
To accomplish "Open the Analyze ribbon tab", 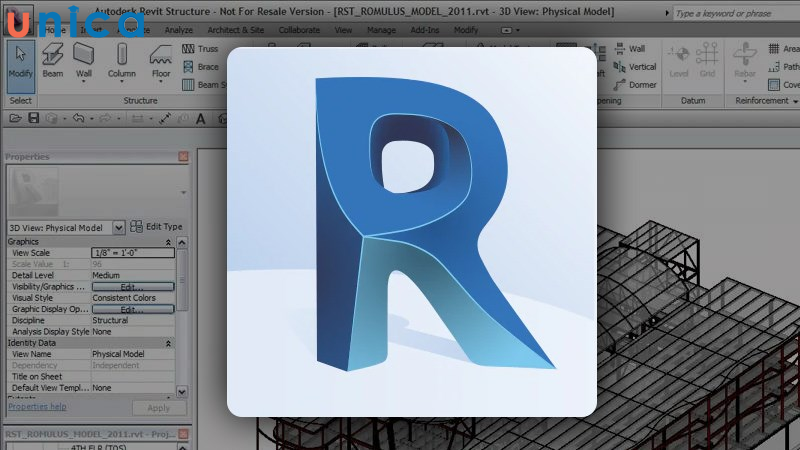I will (x=178, y=30).
